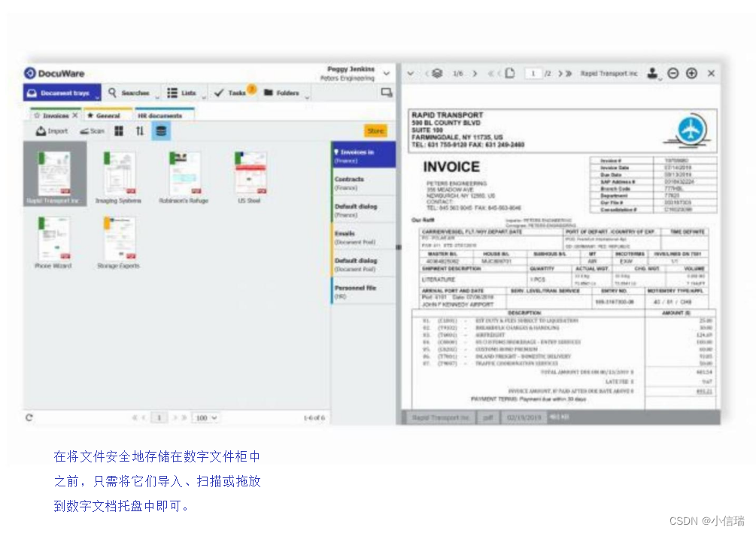Toggle the star on the General tab

pyautogui.click(x=90, y=114)
